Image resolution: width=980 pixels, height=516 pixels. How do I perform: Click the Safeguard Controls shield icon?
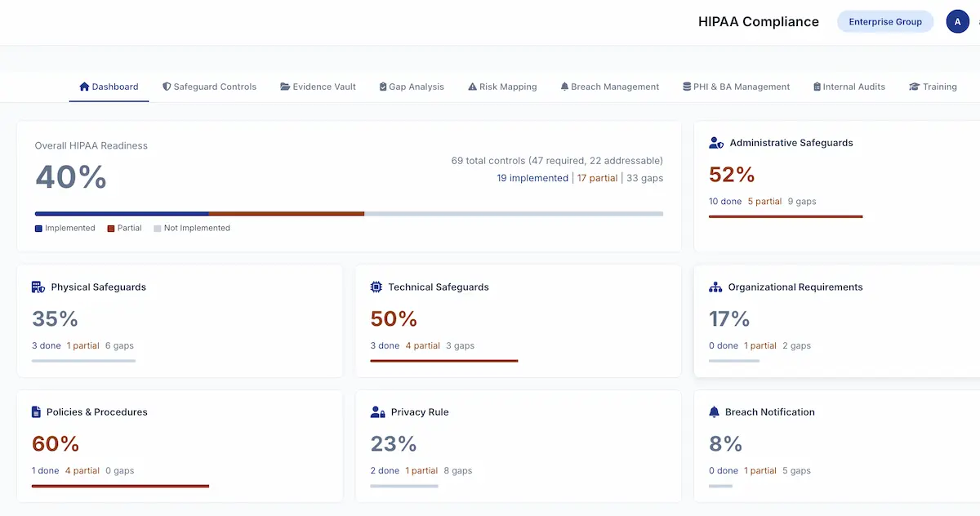click(x=167, y=86)
